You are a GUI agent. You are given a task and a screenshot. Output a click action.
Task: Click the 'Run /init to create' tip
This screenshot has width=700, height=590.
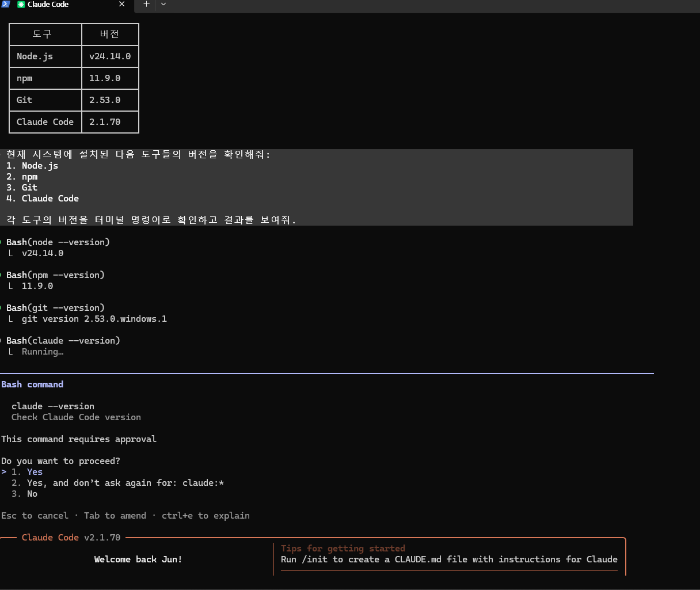[x=449, y=559]
